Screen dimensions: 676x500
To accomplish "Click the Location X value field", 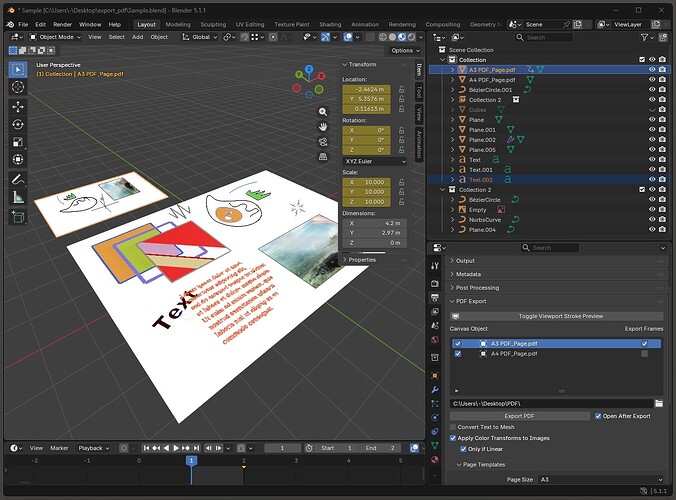I will pyautogui.click(x=366, y=89).
